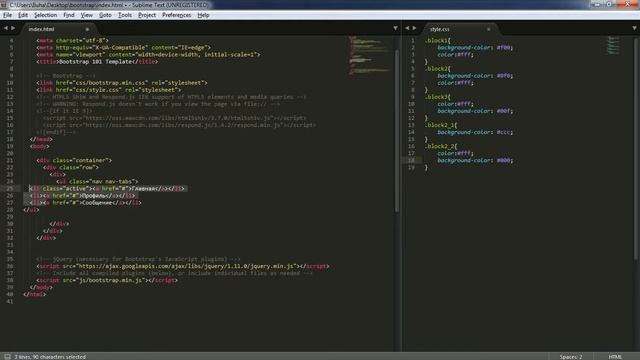
Task: Click the left editor vertical scrollbar
Action: pyautogui.click(x=397, y=131)
